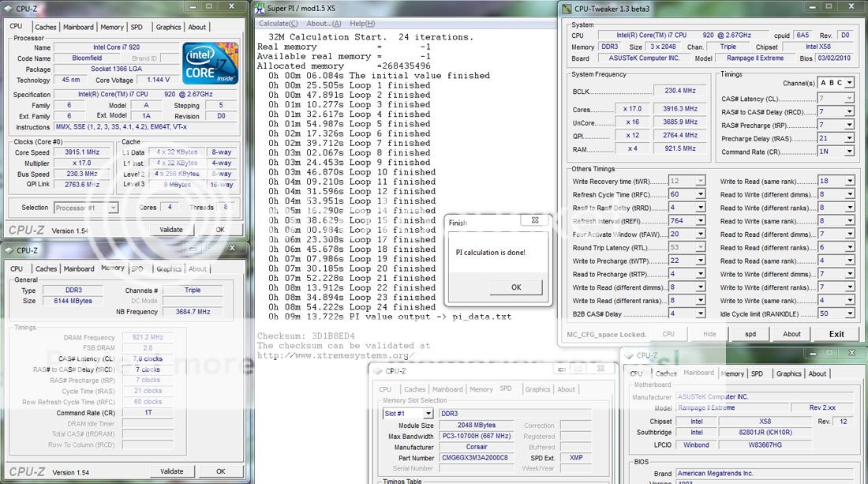Open the Precharge Delay (tRAS) dropdown
Viewport: 868px width, 484px height.
pos(849,138)
